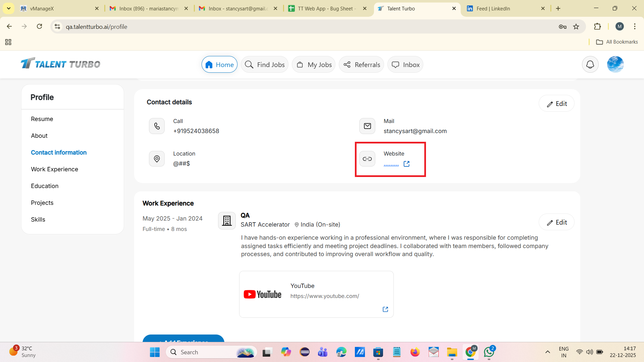This screenshot has width=644, height=362.
Task: Open website link external icon
Action: [x=407, y=164]
